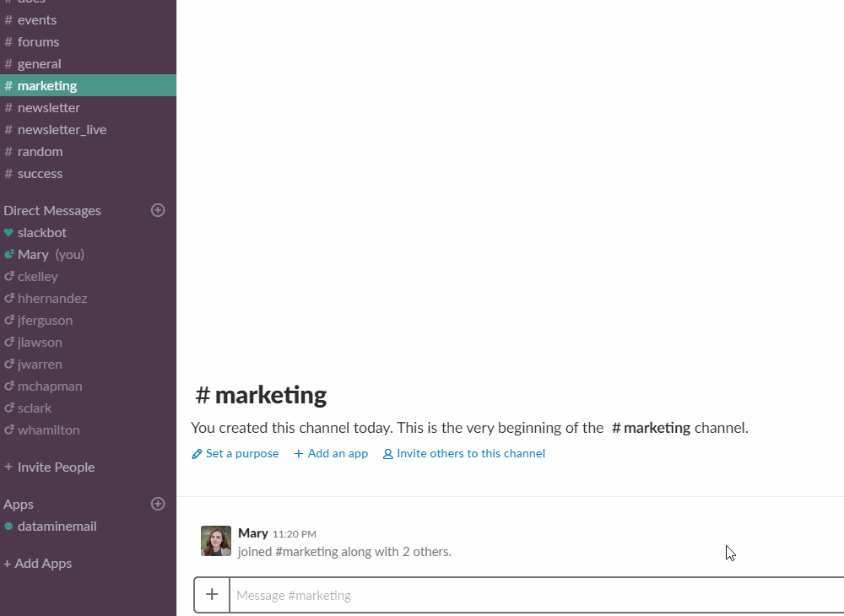Select the marketing channel in sidebar
The width and height of the screenshot is (844, 616).
pyautogui.click(x=89, y=85)
